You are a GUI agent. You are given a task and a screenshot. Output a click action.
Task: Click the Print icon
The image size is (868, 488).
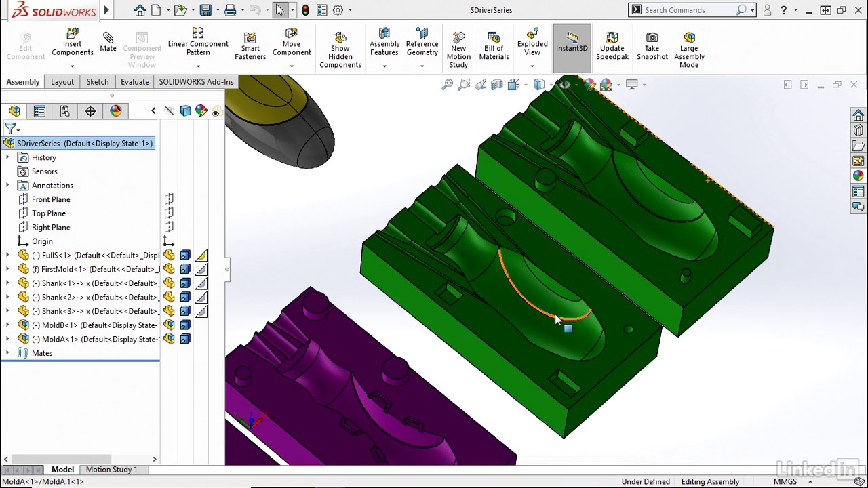231,10
